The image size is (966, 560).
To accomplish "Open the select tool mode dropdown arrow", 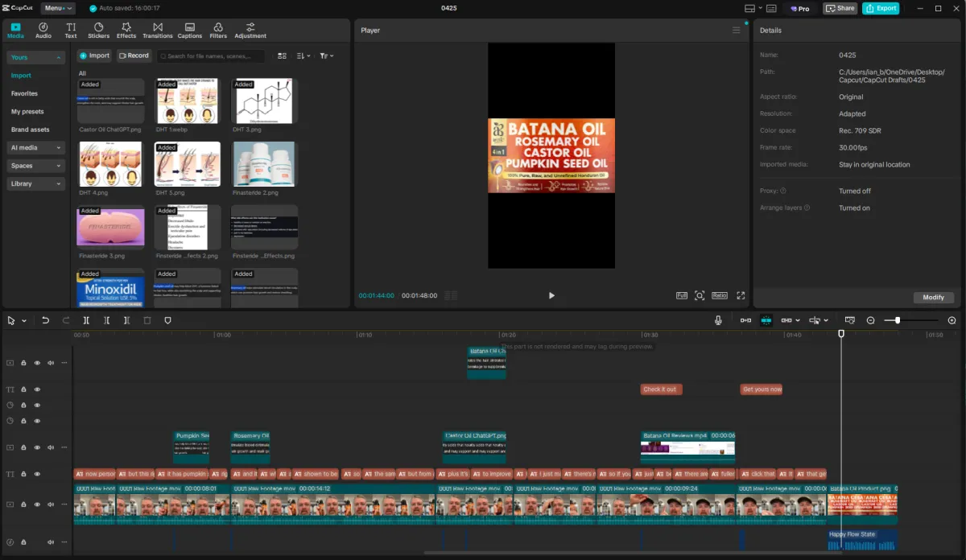I will (x=24, y=320).
